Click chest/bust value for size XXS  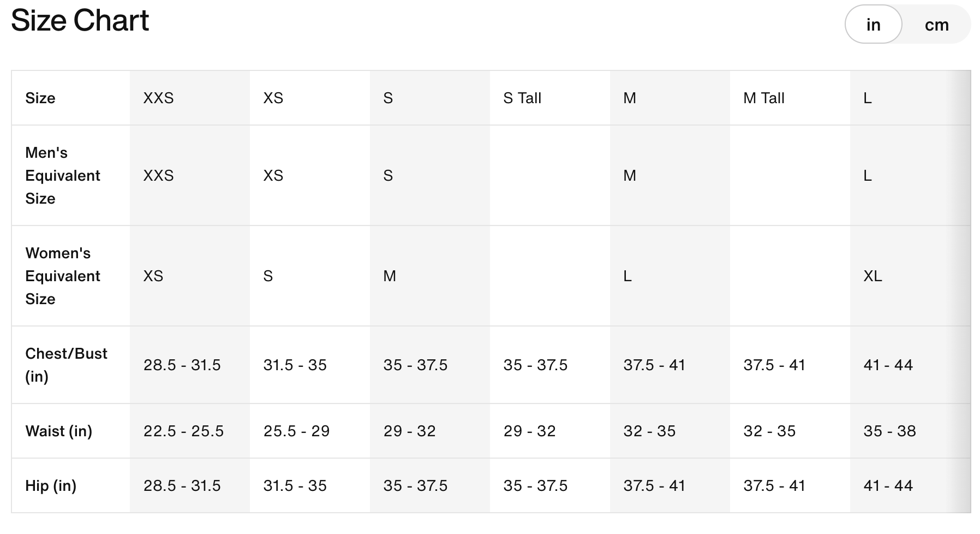pyautogui.click(x=182, y=365)
